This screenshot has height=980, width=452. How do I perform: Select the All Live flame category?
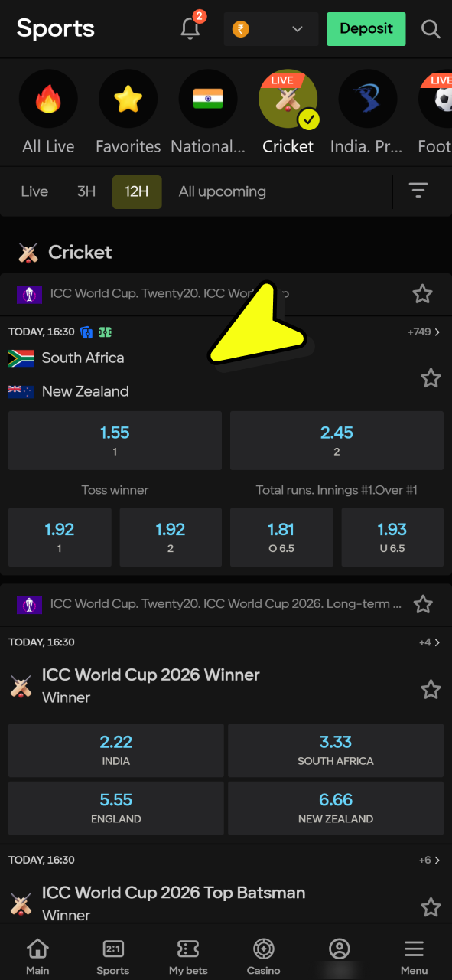(x=48, y=98)
